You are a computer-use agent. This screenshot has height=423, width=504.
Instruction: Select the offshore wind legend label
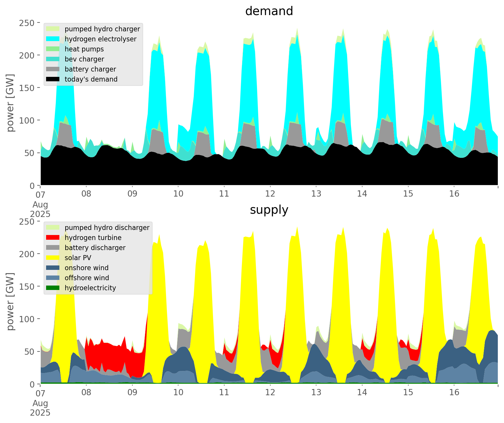(87, 278)
